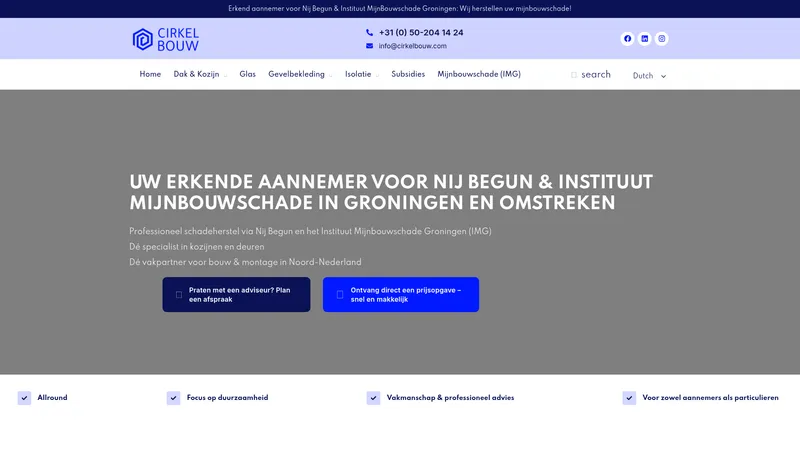Go to the Home menu item
This screenshot has width=800, height=450.
pyautogui.click(x=150, y=74)
